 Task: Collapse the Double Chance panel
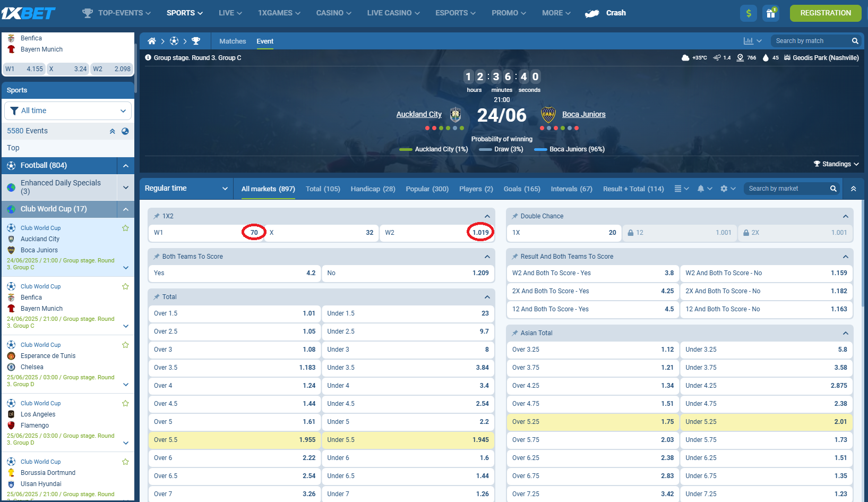click(x=845, y=216)
